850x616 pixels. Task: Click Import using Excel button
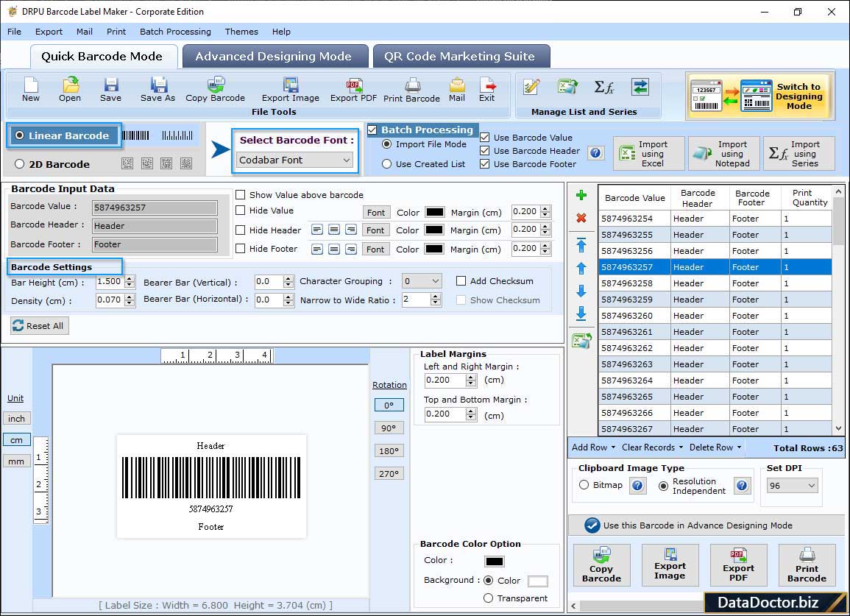click(649, 154)
